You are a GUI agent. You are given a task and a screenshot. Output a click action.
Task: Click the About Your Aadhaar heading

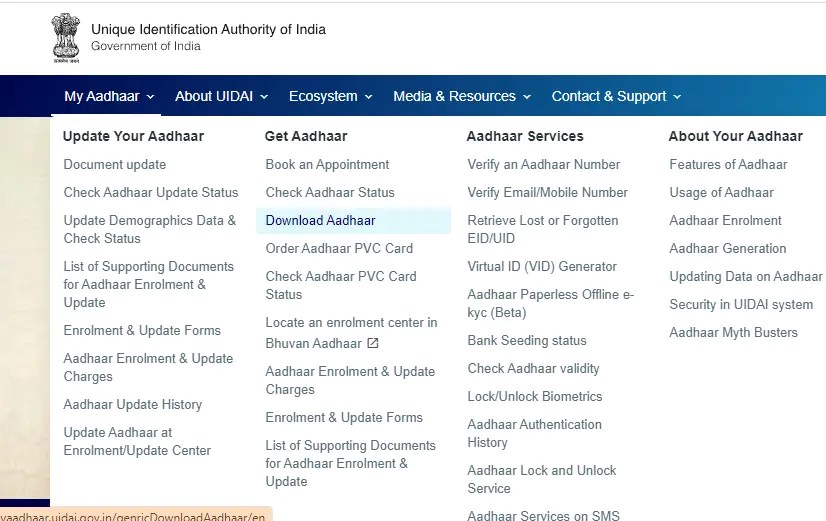[x=735, y=136]
